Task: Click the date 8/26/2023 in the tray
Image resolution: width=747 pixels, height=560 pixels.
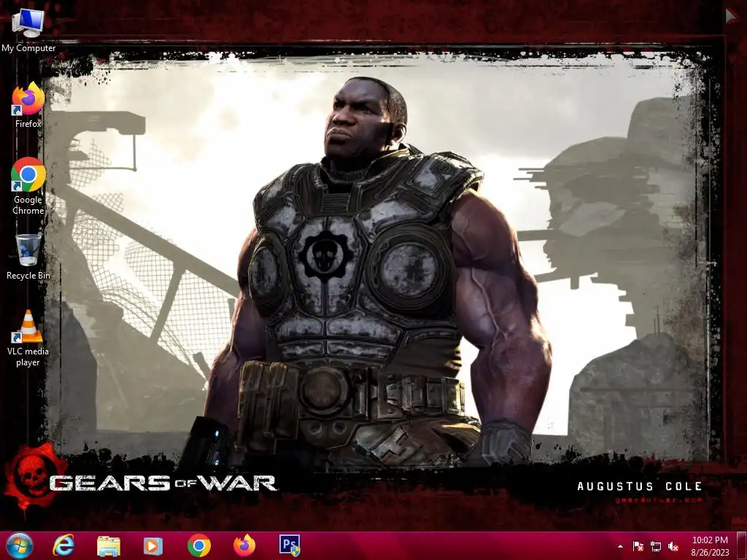Action: coord(710,553)
